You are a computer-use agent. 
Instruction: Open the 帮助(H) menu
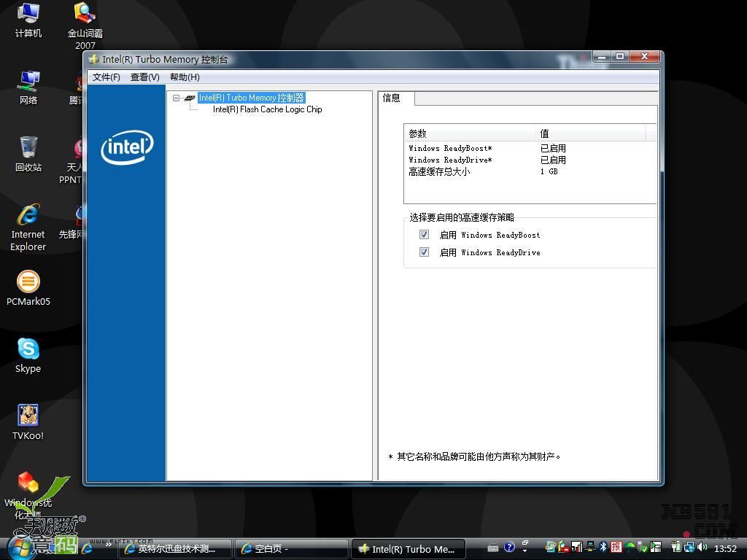point(185,77)
